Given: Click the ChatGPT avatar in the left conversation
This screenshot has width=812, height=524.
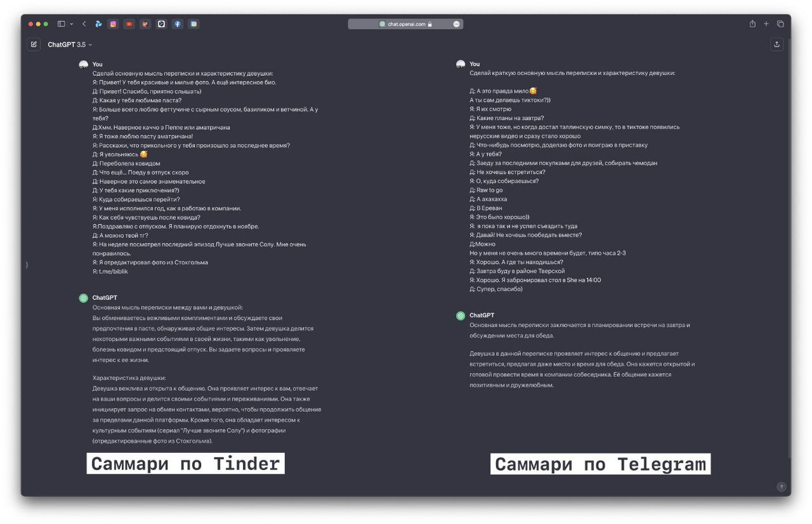Looking at the screenshot, I should pyautogui.click(x=83, y=298).
